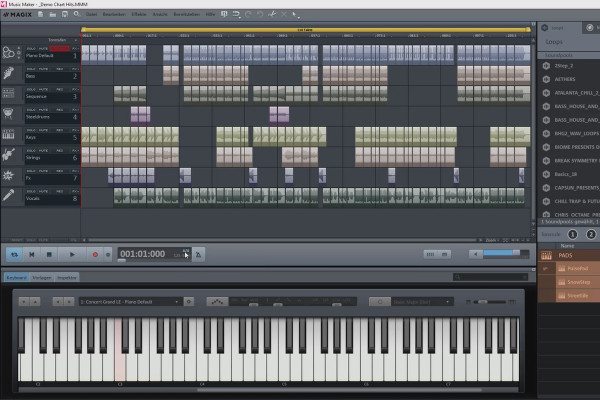Mute the Bass track
This screenshot has width=600, height=400.
(x=43, y=69)
